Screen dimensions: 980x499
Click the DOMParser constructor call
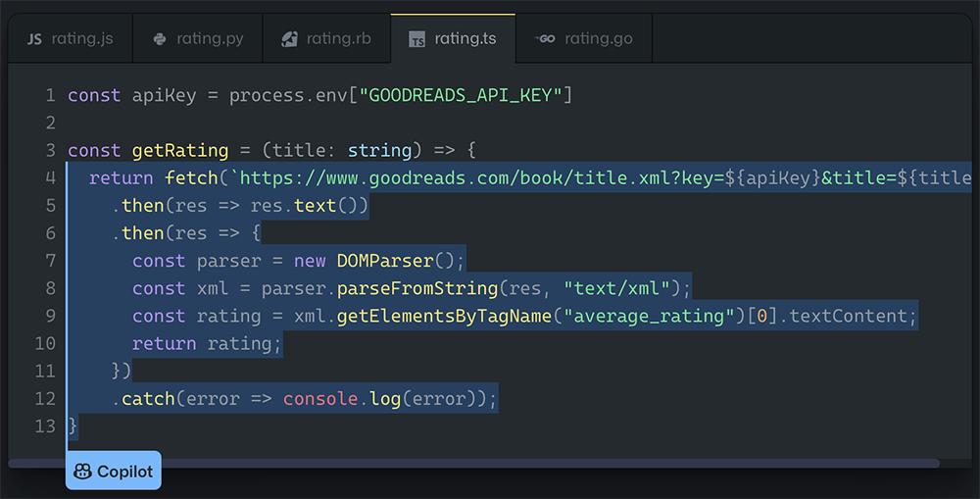385,261
